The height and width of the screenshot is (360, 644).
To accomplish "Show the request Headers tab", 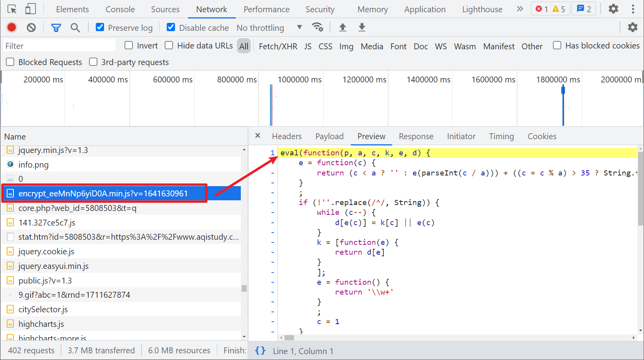I will 287,136.
